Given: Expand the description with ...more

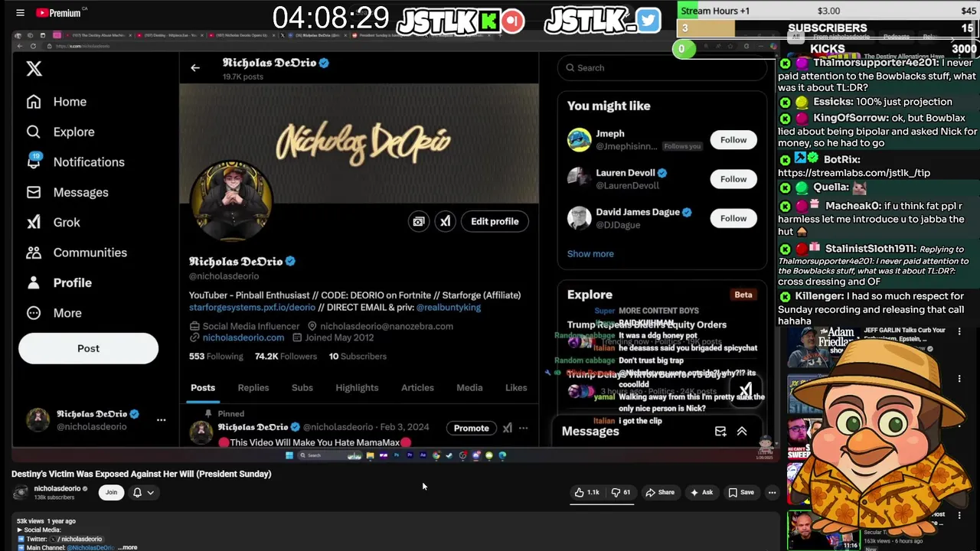Looking at the screenshot, I should [x=128, y=548].
